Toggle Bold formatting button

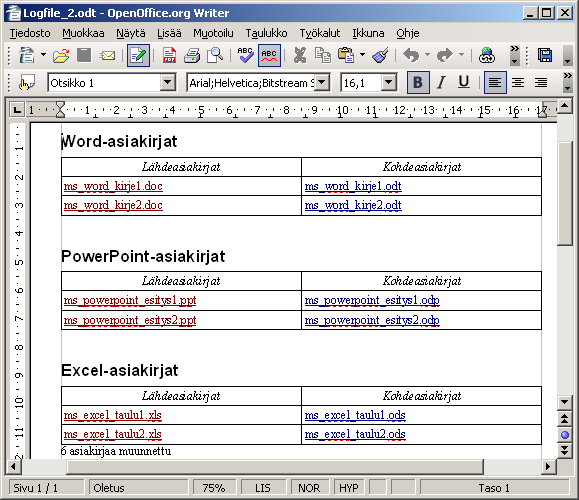418,82
